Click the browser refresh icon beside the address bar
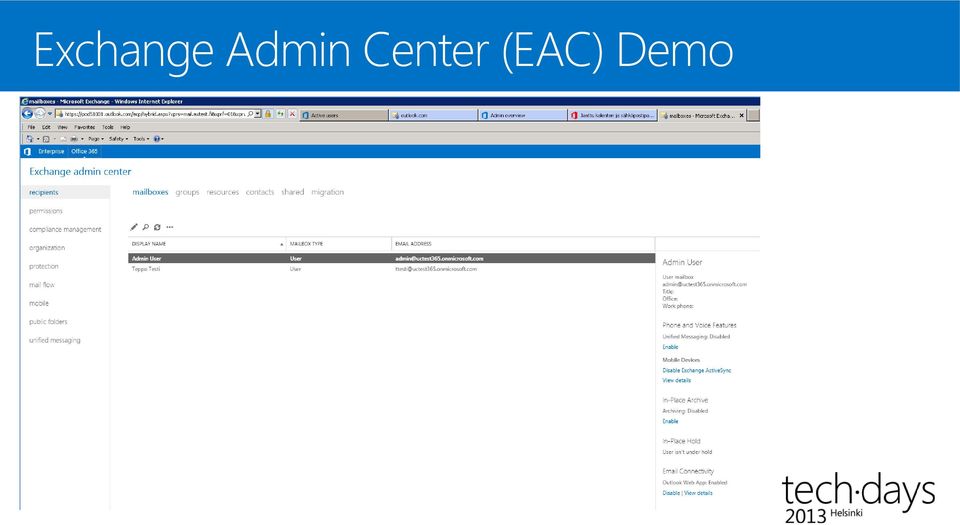Viewport: 960px width, 525px height. [280, 114]
